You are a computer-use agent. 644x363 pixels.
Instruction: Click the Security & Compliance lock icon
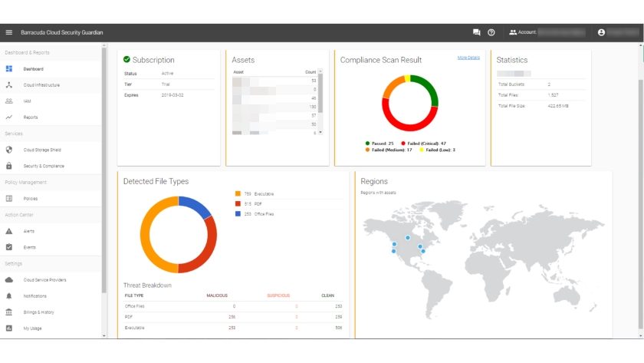(9, 166)
